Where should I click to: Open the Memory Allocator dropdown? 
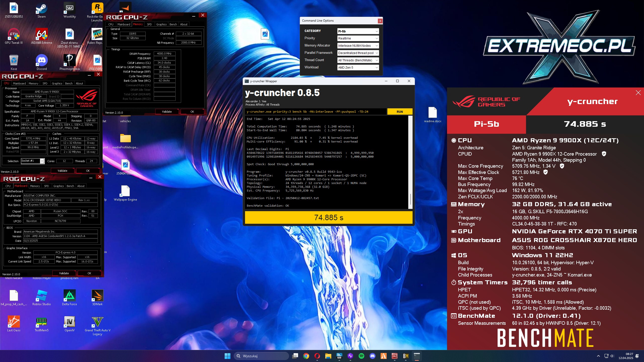point(358,46)
